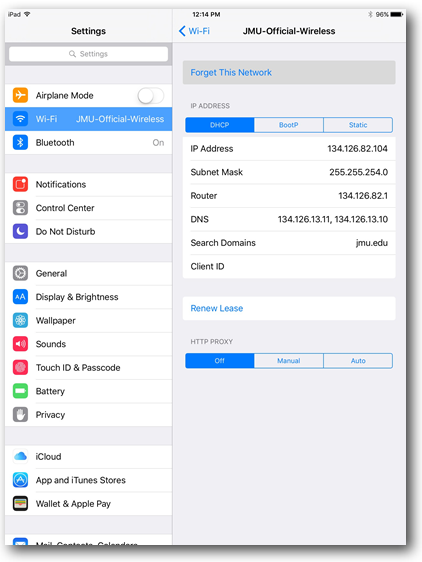
Task: Open Control Center via its icon
Action: pos(20,208)
